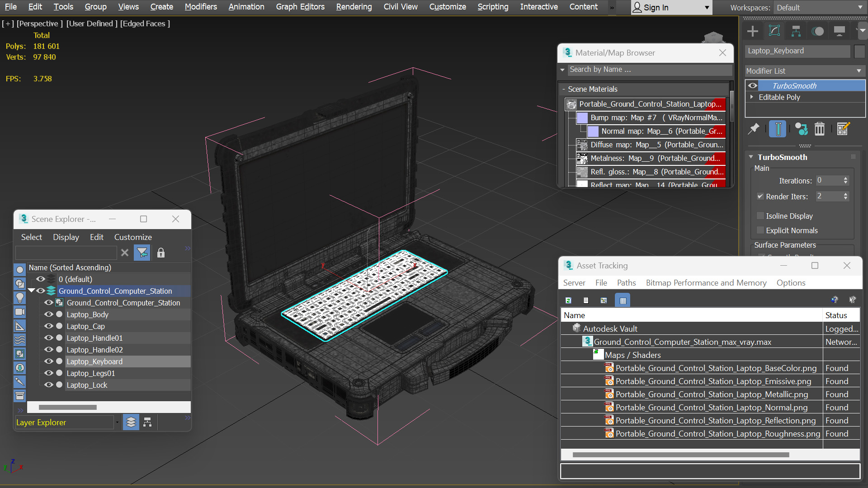Open Customize menu in Scene Explorer

[133, 237]
